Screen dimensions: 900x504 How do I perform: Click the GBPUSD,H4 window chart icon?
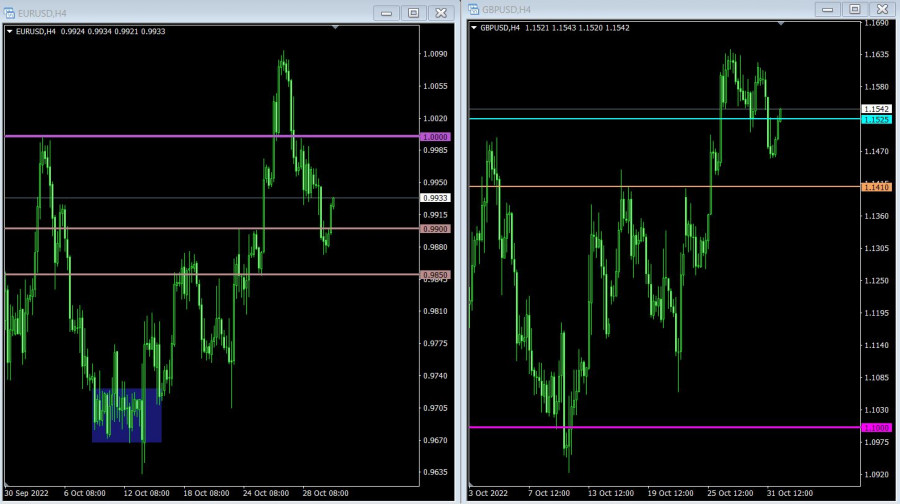click(x=473, y=9)
